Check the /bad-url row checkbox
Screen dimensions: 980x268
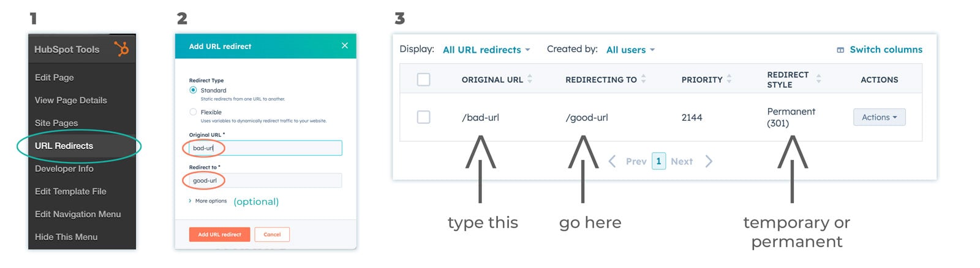click(423, 117)
